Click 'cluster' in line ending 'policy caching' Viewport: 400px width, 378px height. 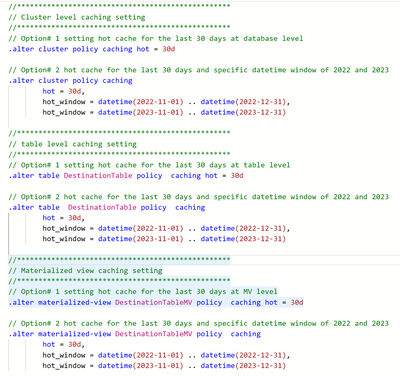[x=53, y=81]
